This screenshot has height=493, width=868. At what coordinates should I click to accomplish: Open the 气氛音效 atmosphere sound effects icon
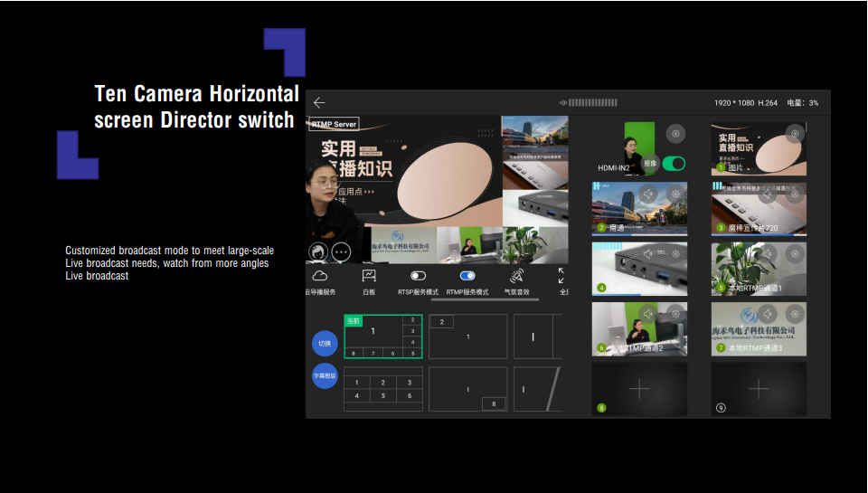[x=516, y=276]
